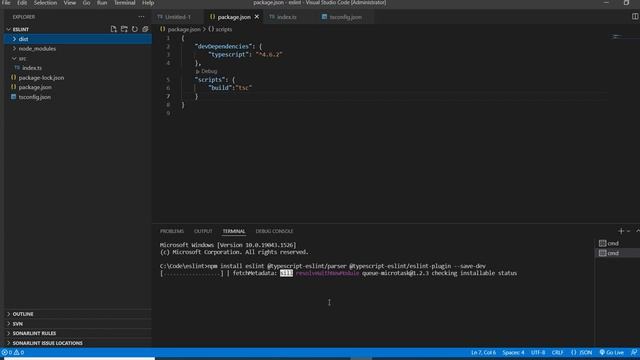Open the Terminal menu

tap(124, 3)
